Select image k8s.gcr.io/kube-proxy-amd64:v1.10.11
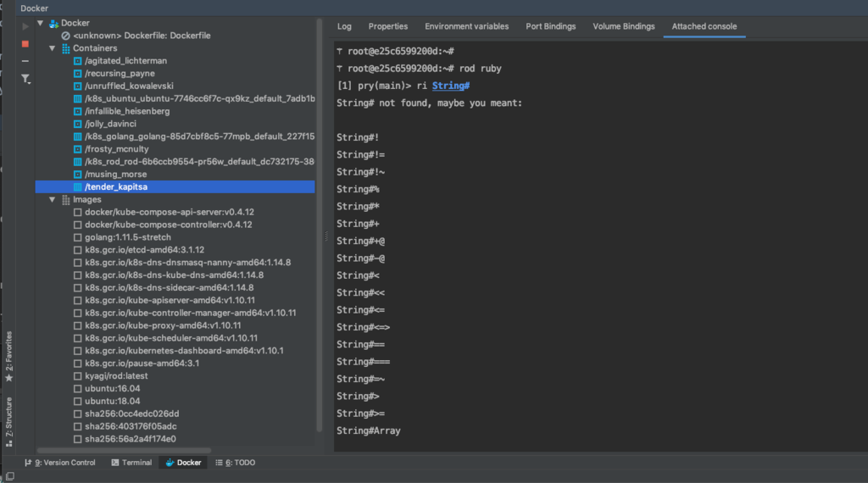This screenshot has width=868, height=483. [x=163, y=326]
